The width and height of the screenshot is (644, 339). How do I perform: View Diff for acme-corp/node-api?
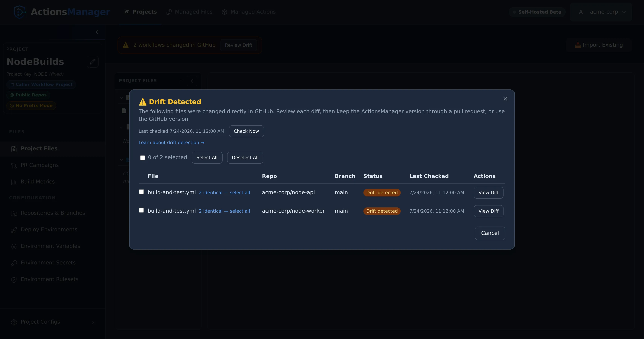(488, 192)
